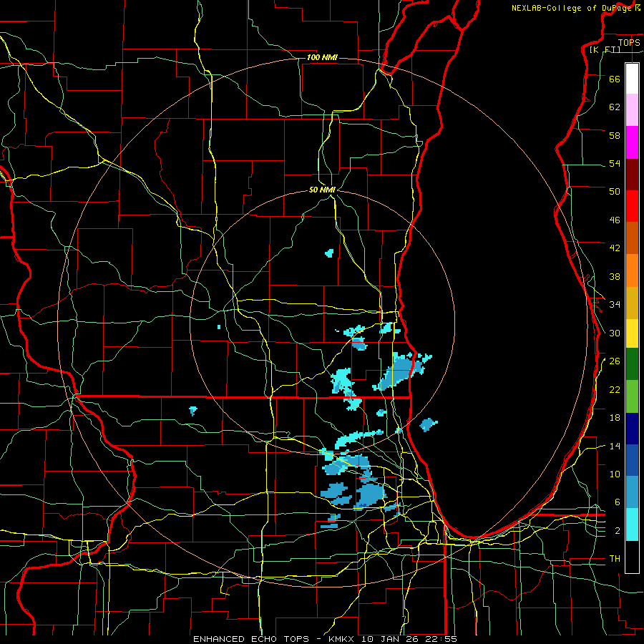Image resolution: width=644 pixels, height=644 pixels.
Task: Pick the dark maroon legend color band
Action: tap(632, 174)
